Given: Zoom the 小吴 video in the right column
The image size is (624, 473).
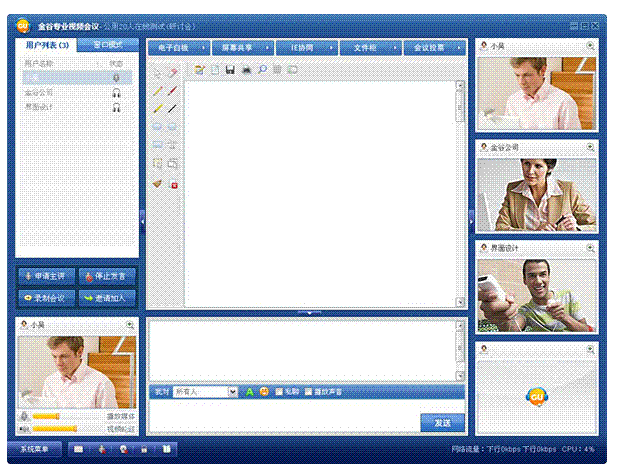Looking at the screenshot, I should point(591,46).
